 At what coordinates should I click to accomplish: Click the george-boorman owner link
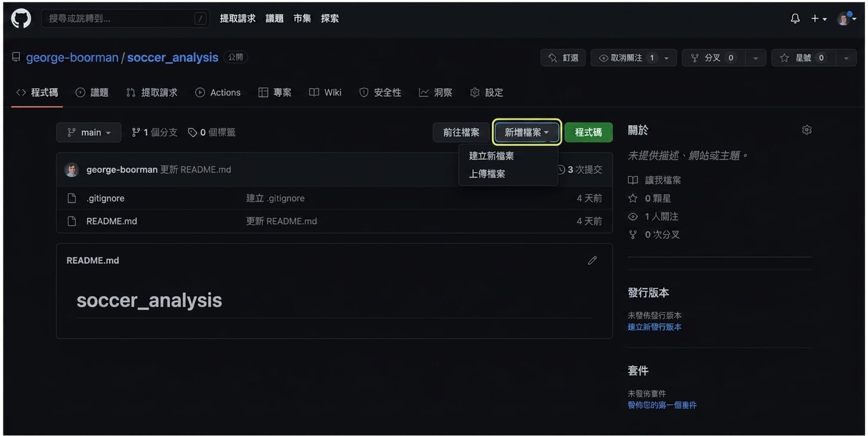coord(72,58)
